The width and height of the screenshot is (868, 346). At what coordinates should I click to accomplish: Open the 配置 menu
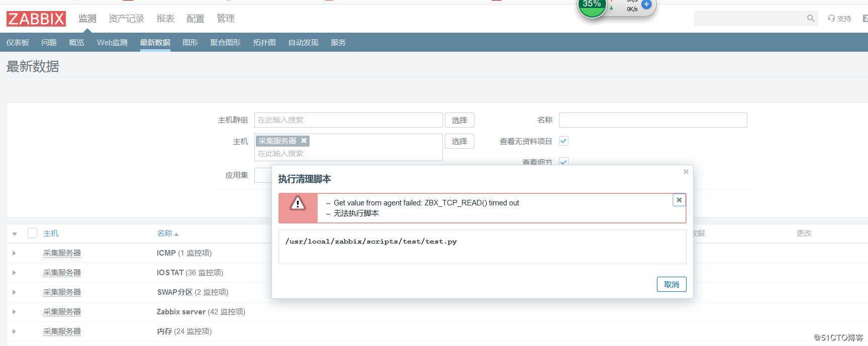pos(196,19)
